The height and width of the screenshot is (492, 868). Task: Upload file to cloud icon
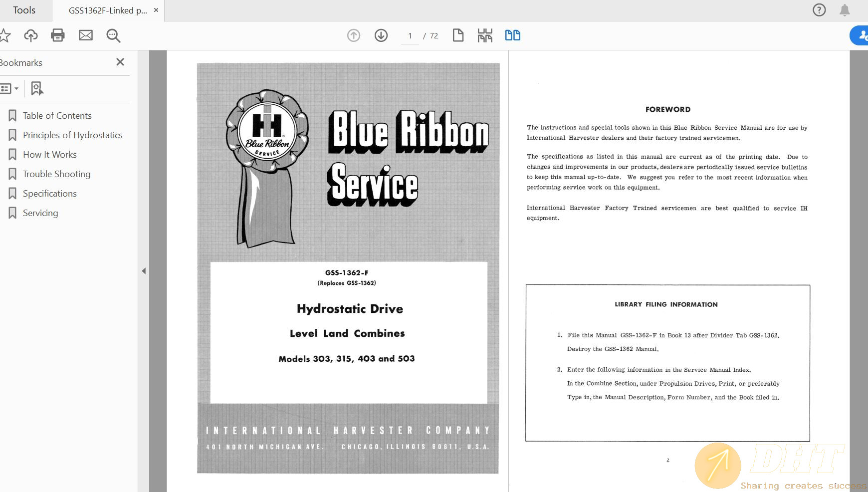(31, 35)
